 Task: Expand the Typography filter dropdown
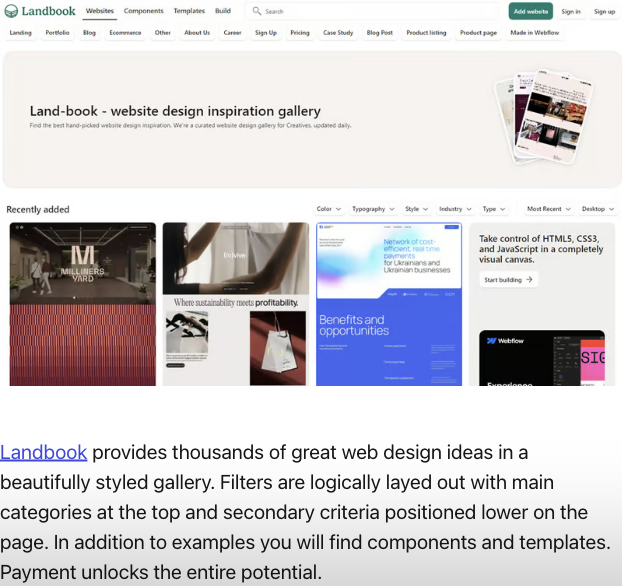(x=373, y=209)
